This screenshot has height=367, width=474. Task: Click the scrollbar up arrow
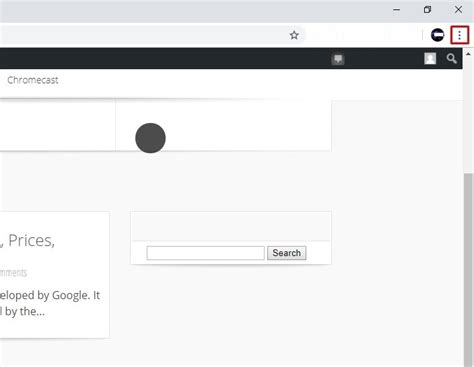click(x=468, y=54)
